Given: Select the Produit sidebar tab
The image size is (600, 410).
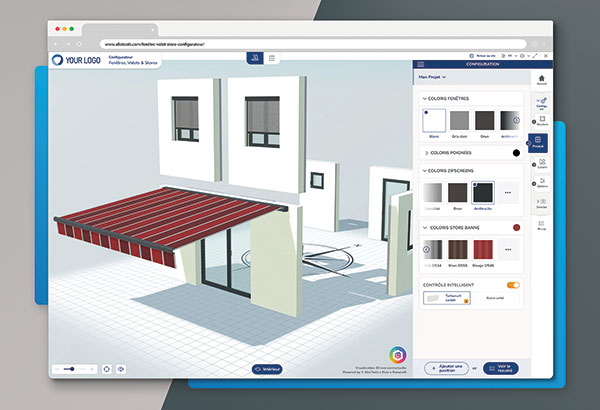Looking at the screenshot, I should pos(539,144).
